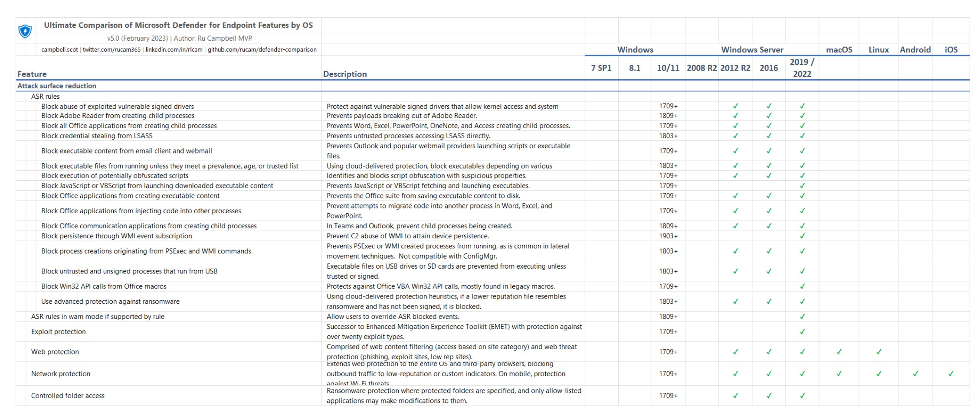The image size is (980, 406).
Task: Open the campbell.scot link
Action: click(x=59, y=50)
